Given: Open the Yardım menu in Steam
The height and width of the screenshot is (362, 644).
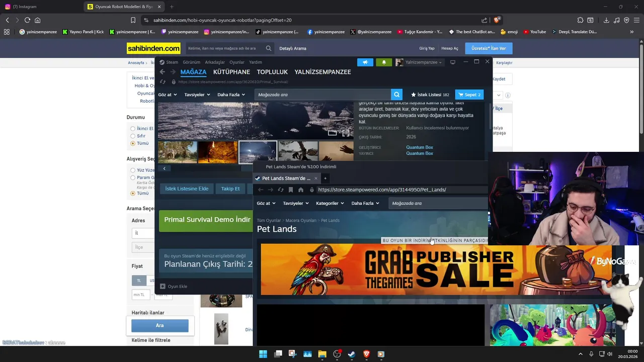Looking at the screenshot, I should pyautogui.click(x=256, y=62).
